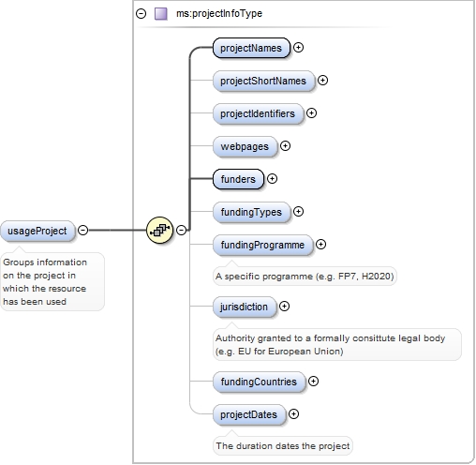Image resolution: width=476 pixels, height=465 pixels.
Task: Expand the projectShortNames element
Action: pyautogui.click(x=322, y=81)
